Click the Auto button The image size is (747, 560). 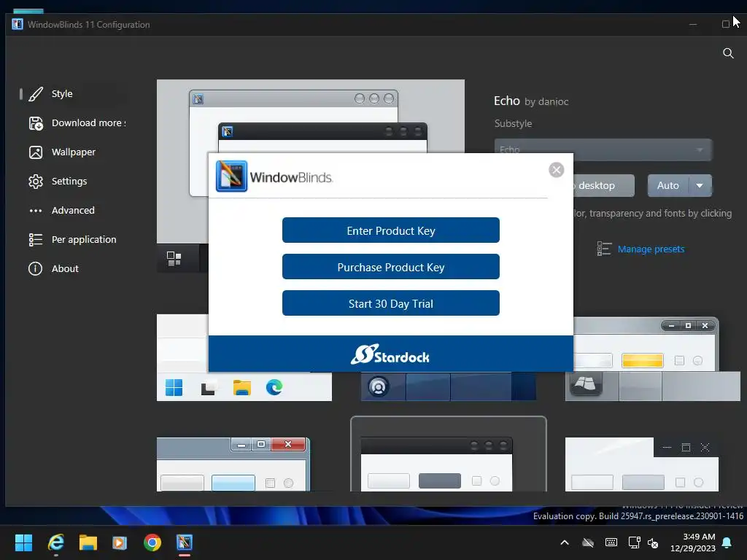668,186
